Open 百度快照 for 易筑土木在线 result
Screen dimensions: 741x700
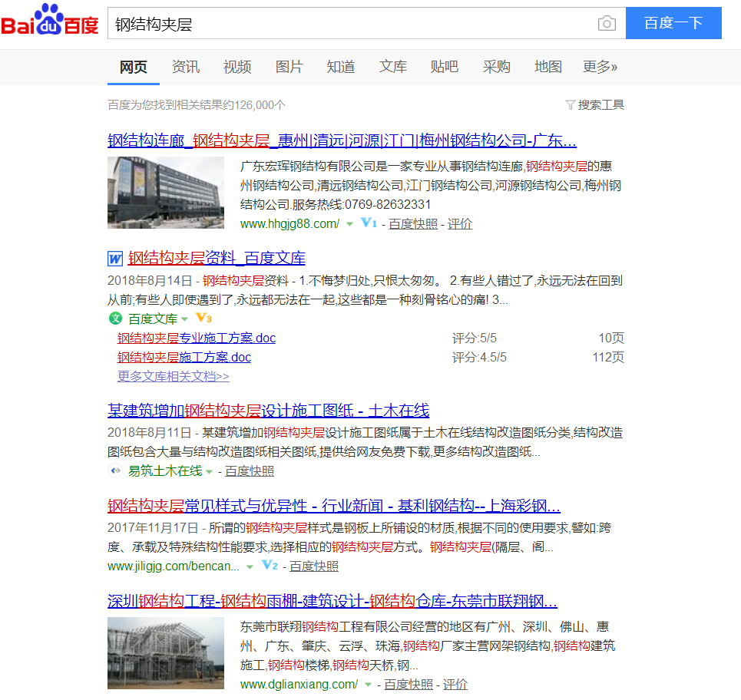(250, 471)
